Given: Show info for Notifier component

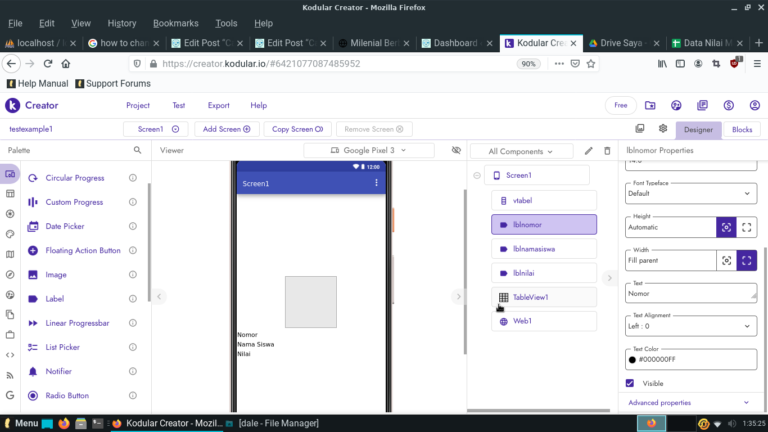Looking at the screenshot, I should pos(133,371).
